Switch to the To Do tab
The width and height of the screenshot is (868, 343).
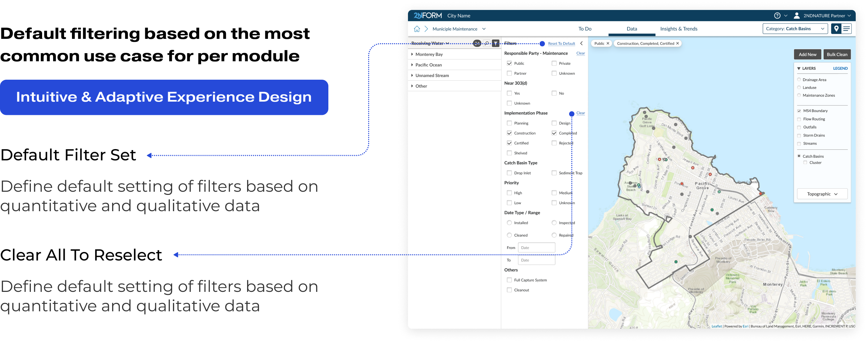[x=585, y=29]
